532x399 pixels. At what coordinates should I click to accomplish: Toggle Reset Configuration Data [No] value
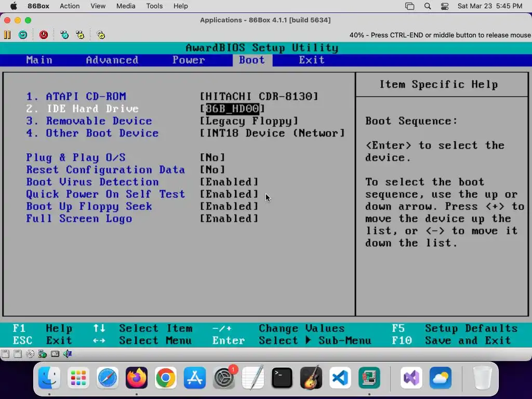point(212,170)
